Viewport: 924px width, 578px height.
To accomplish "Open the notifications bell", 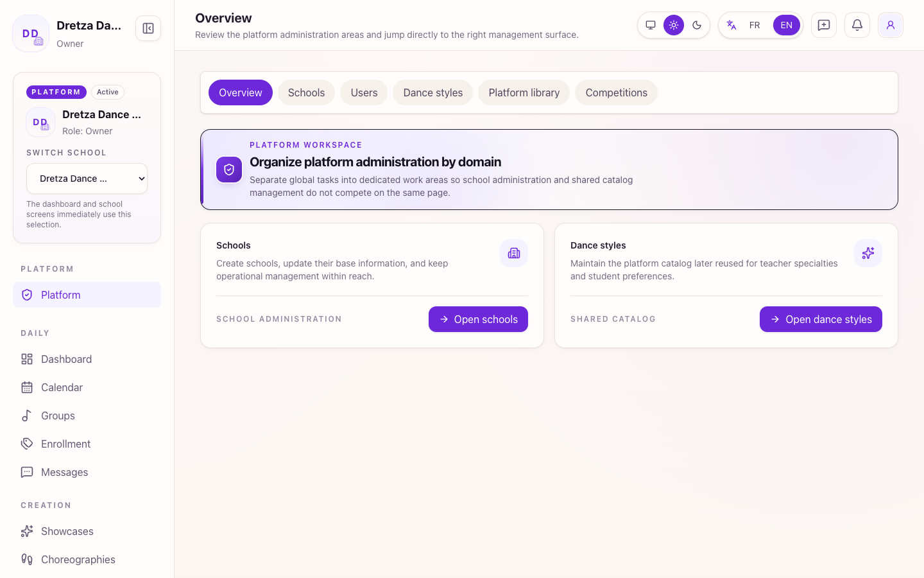I will 857,25.
